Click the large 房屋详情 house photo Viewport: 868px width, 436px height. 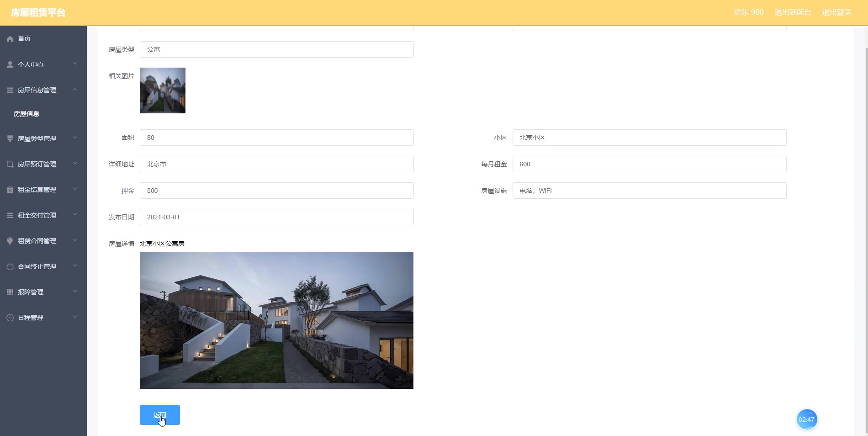(276, 320)
